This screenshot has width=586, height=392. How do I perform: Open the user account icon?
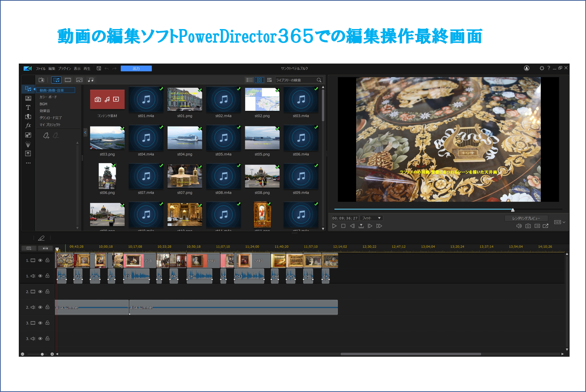(527, 68)
